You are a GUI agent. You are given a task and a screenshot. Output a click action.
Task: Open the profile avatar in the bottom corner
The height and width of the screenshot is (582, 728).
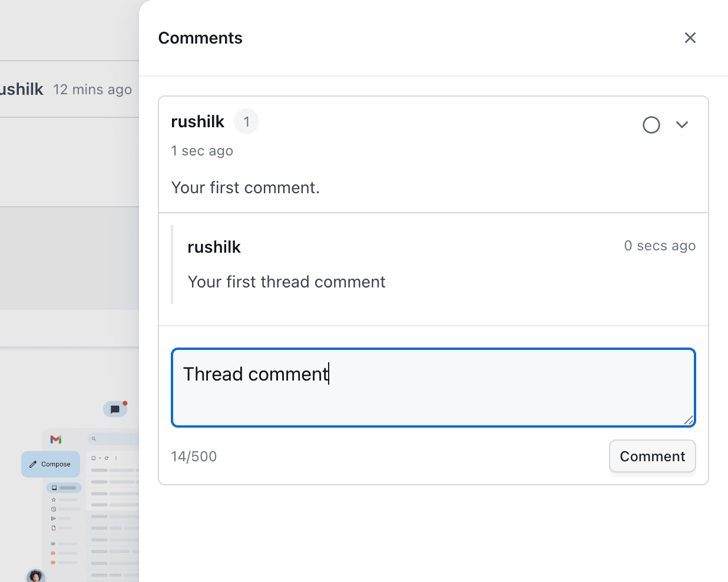tap(35, 576)
